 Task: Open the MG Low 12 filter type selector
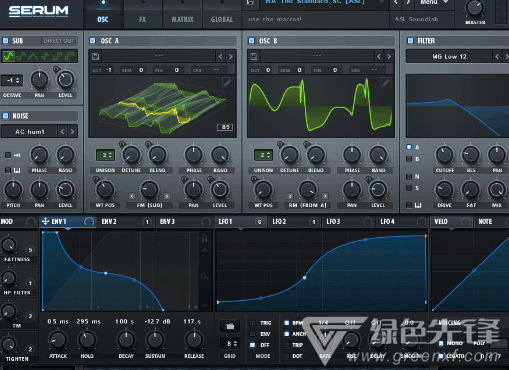click(449, 57)
